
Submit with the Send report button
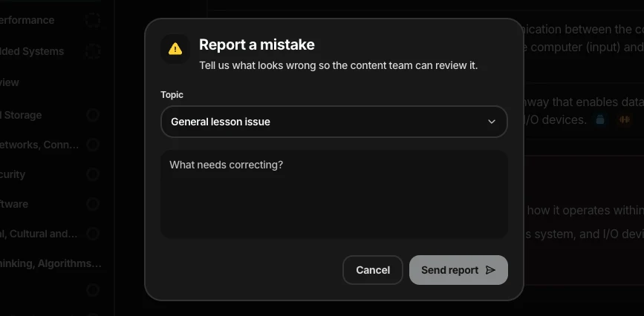click(x=458, y=270)
